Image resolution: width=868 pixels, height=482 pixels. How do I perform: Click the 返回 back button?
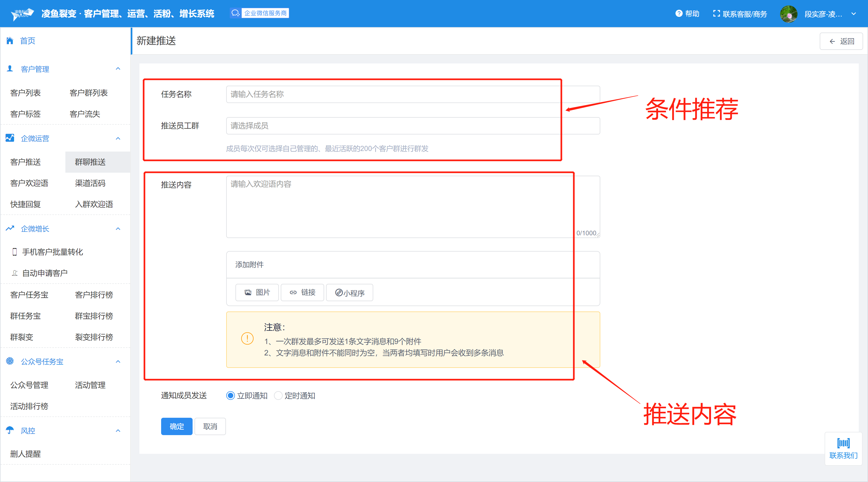pyautogui.click(x=841, y=41)
